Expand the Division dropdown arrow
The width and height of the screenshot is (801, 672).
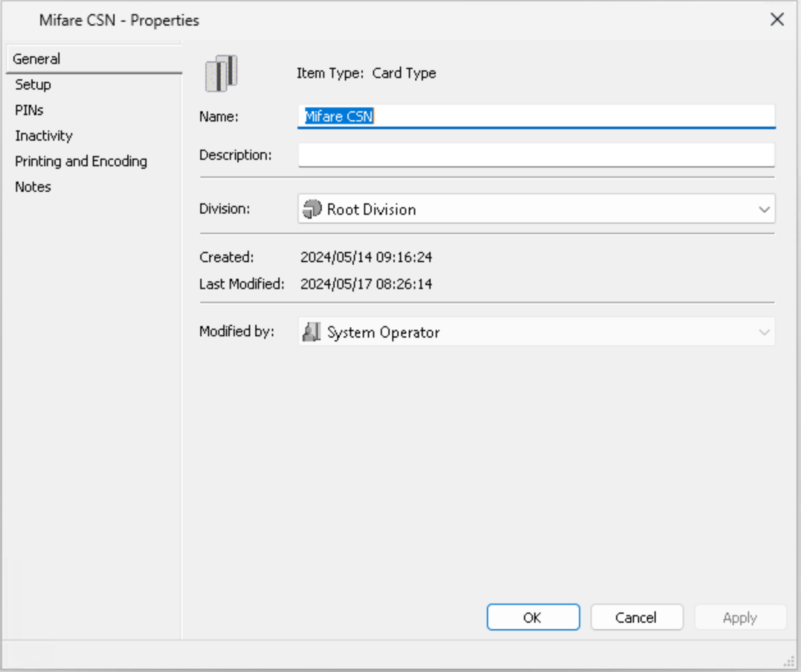[764, 209]
